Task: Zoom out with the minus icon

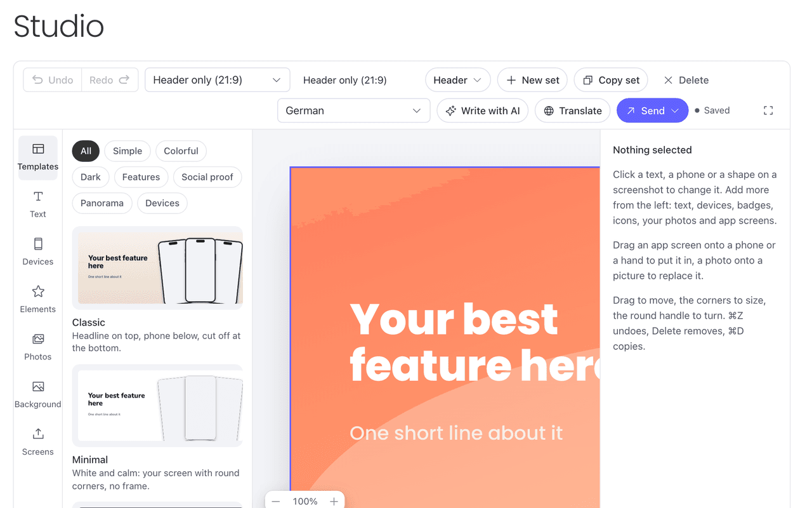Action: click(x=276, y=502)
